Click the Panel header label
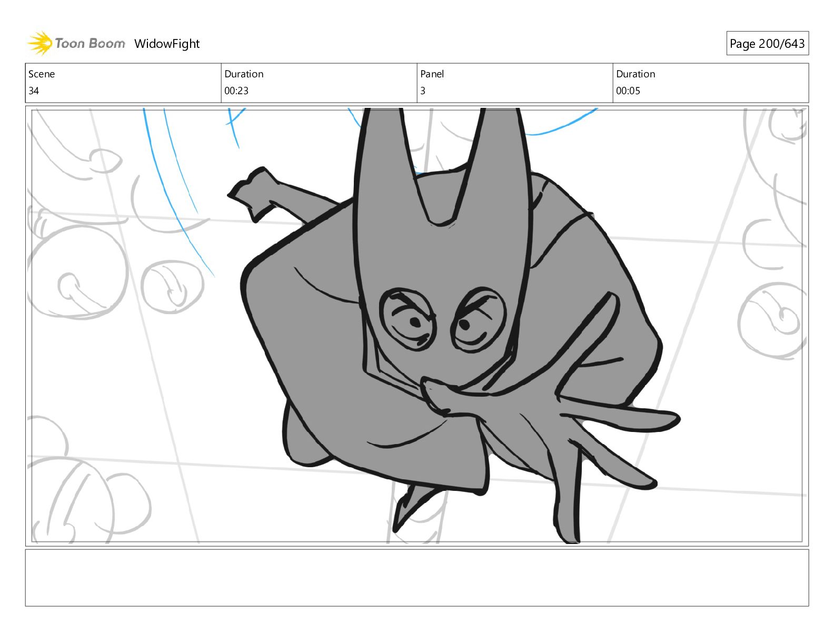The width and height of the screenshot is (834, 644). (432, 74)
